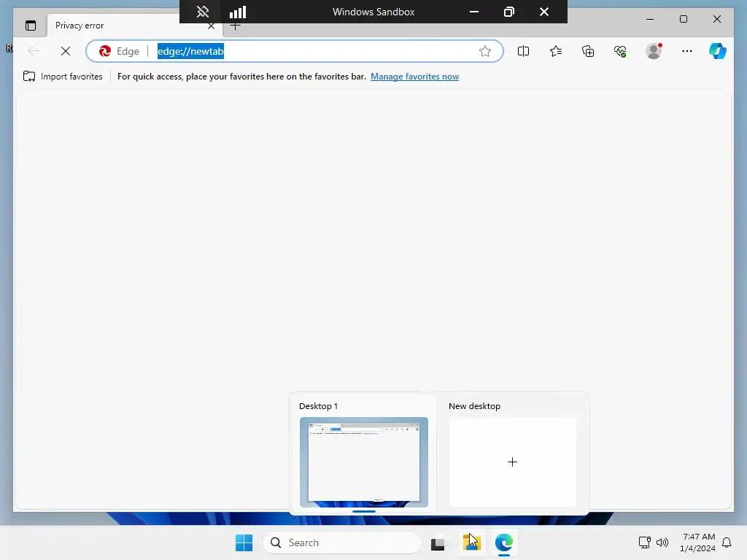Open notifications bell icon
This screenshot has height=560, width=747.
click(727, 542)
